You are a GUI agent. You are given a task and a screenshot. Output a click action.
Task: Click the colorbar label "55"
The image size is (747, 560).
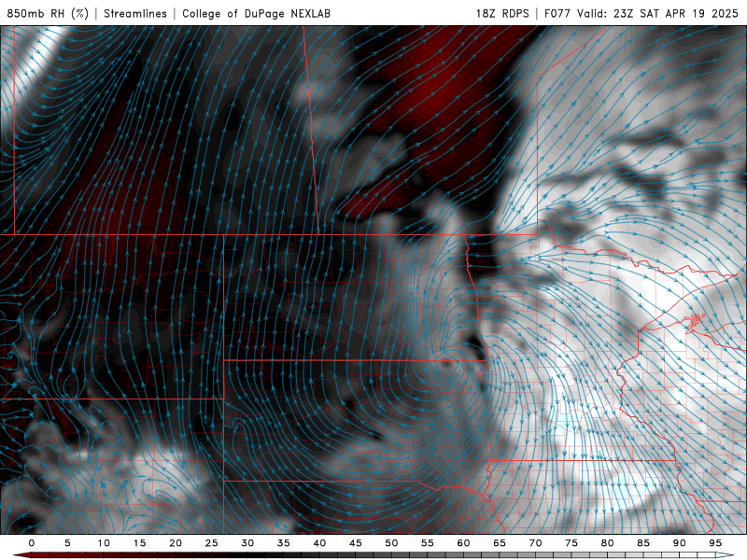[x=428, y=543]
